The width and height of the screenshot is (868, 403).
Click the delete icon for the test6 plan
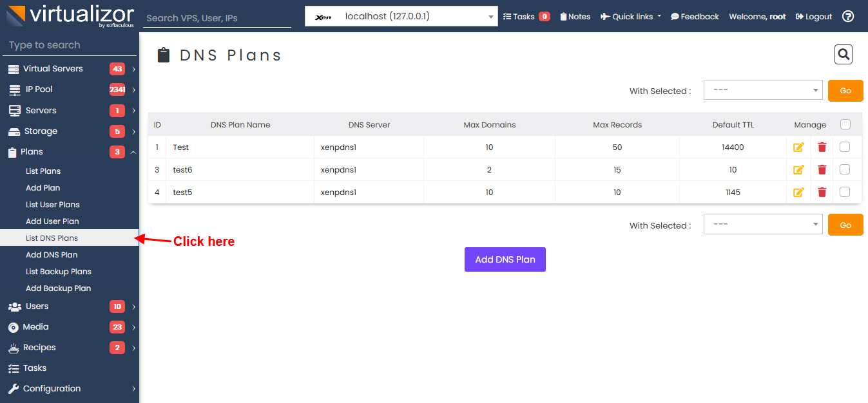pos(822,169)
